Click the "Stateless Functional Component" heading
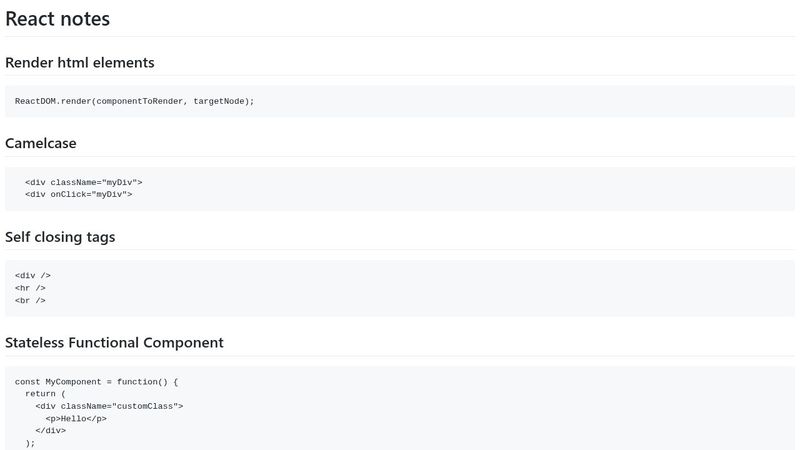This screenshot has width=800, height=450. tap(114, 342)
